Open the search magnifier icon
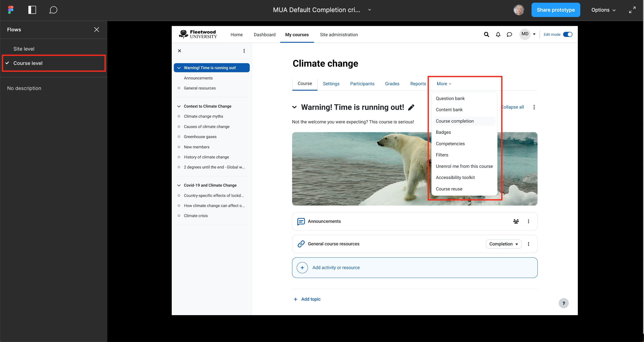Screen dimensions: 644x342 (x=486, y=34)
